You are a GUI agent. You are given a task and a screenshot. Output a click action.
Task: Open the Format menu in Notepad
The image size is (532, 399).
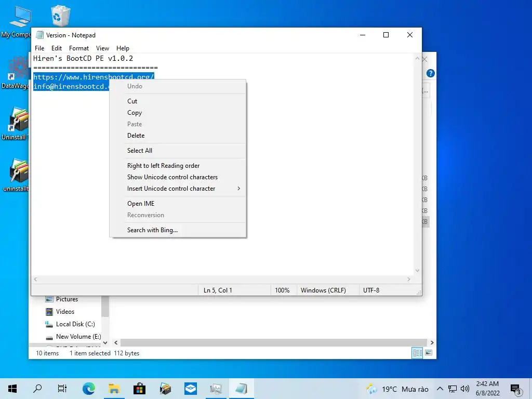click(x=79, y=48)
